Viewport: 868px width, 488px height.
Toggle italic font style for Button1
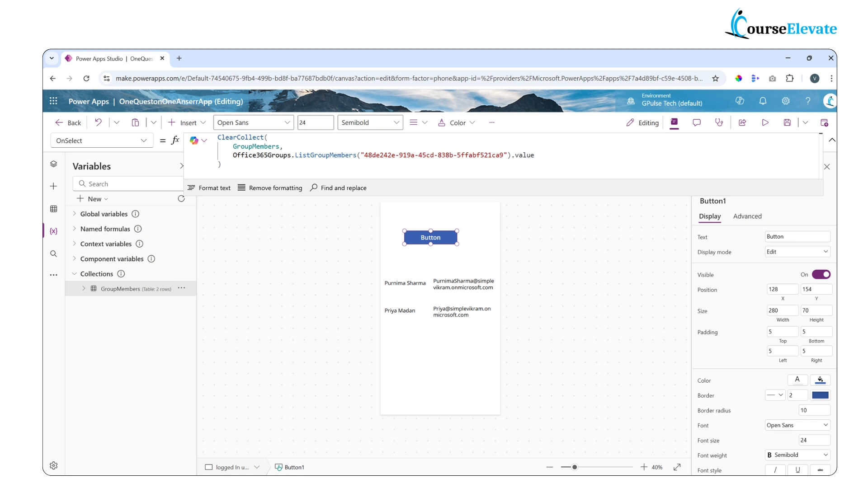(775, 470)
